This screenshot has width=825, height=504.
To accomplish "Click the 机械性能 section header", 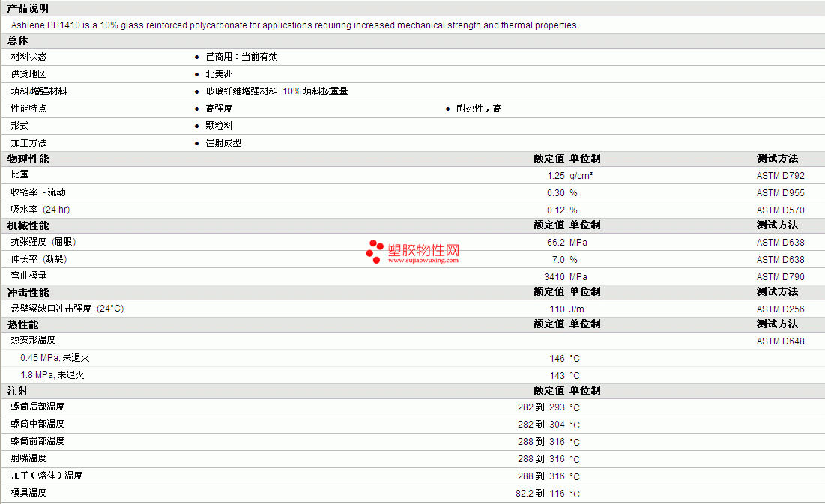I will [28, 225].
